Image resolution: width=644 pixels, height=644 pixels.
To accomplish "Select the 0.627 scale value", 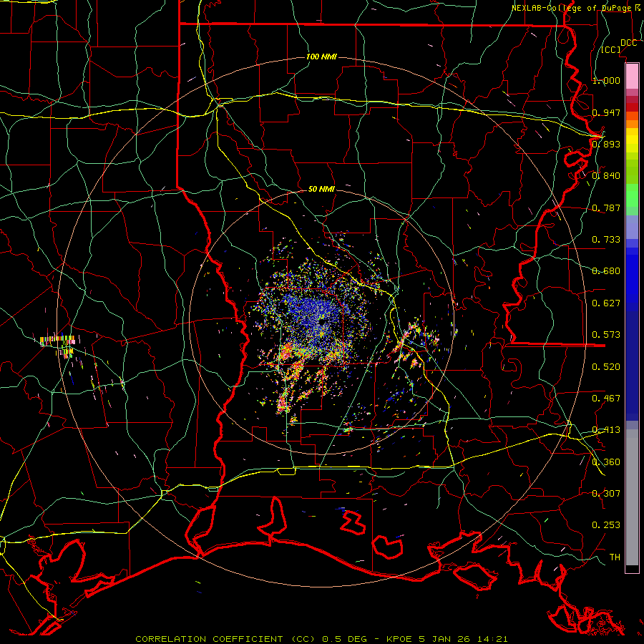I will pyautogui.click(x=606, y=303).
